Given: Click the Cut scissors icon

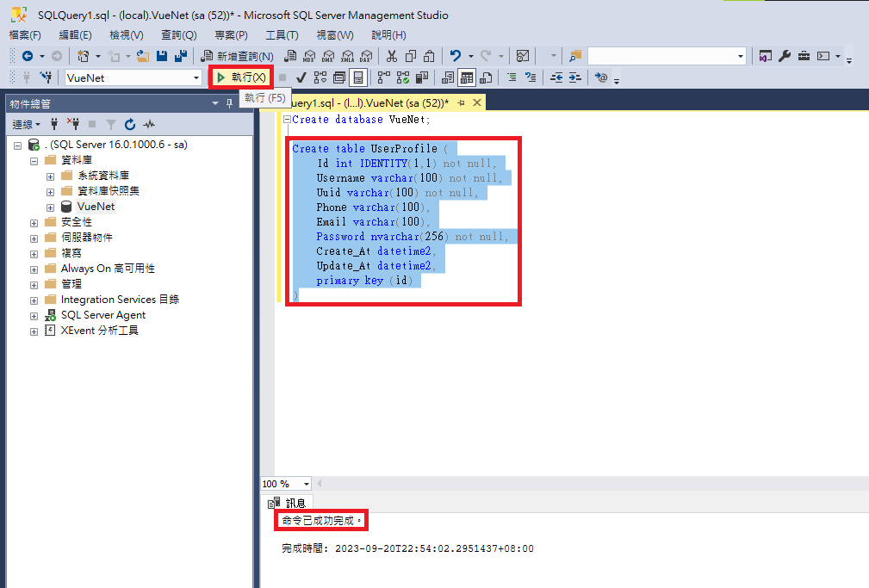Looking at the screenshot, I should tap(392, 56).
